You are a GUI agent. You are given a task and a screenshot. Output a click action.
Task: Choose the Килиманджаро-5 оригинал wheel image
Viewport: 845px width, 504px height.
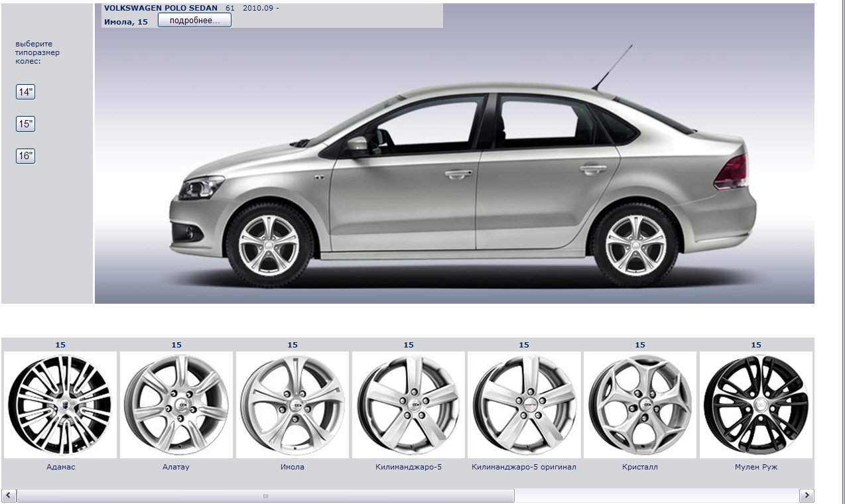[x=524, y=405]
